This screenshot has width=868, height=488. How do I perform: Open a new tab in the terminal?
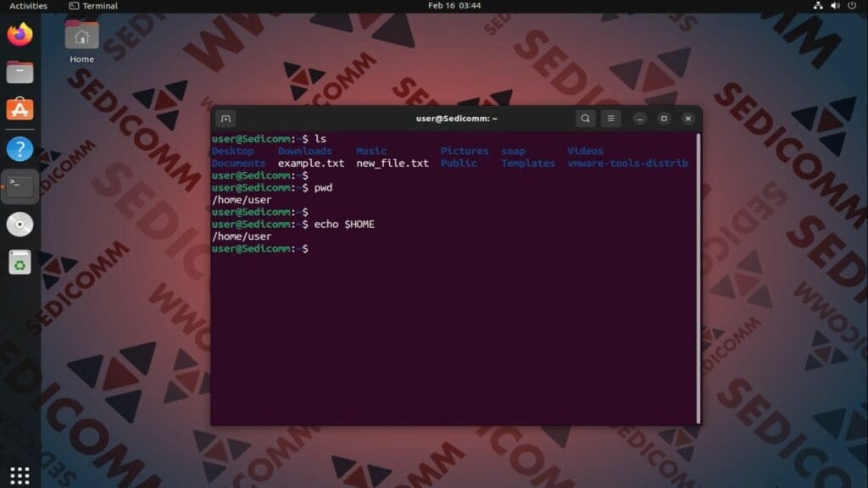225,119
